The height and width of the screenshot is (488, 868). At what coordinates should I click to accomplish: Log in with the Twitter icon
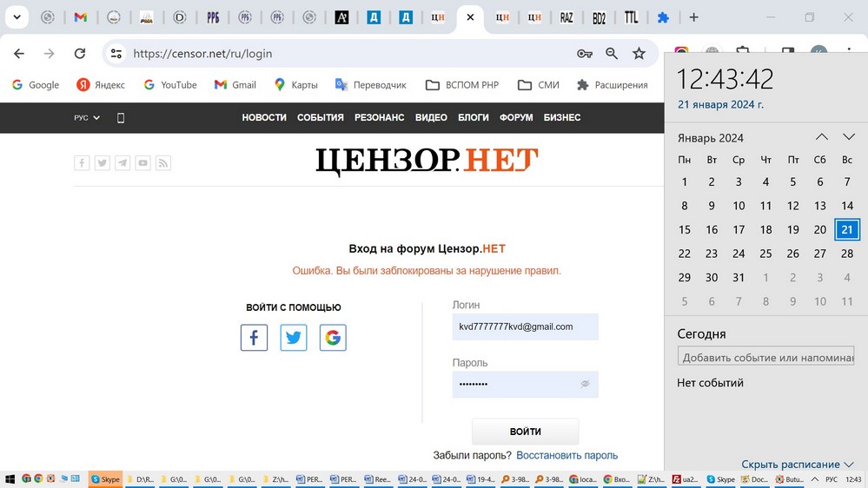tap(294, 338)
